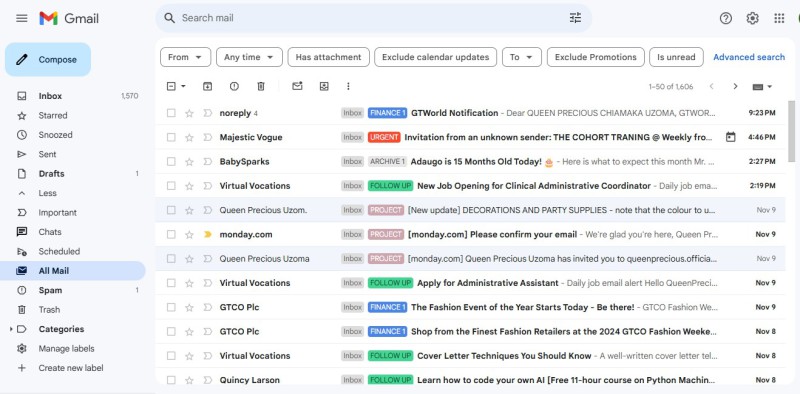This screenshot has height=394, width=800.
Task: Report spam using toolbar icon
Action: 234,86
